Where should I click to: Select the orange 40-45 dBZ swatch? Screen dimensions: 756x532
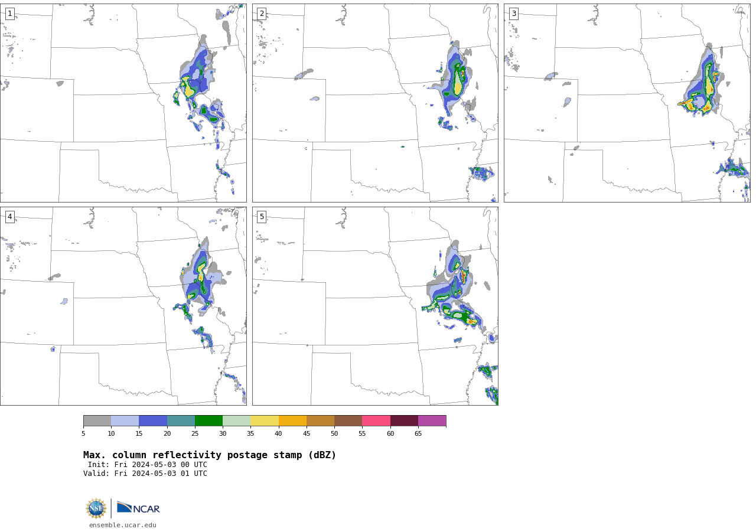(x=292, y=420)
